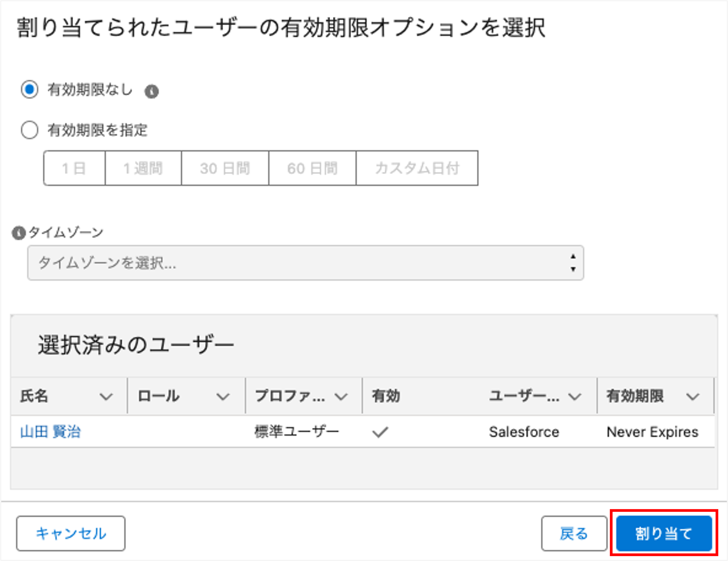728x561 pixels.
Task: Choose the 60 日間 expiration option
Action: 312,168
